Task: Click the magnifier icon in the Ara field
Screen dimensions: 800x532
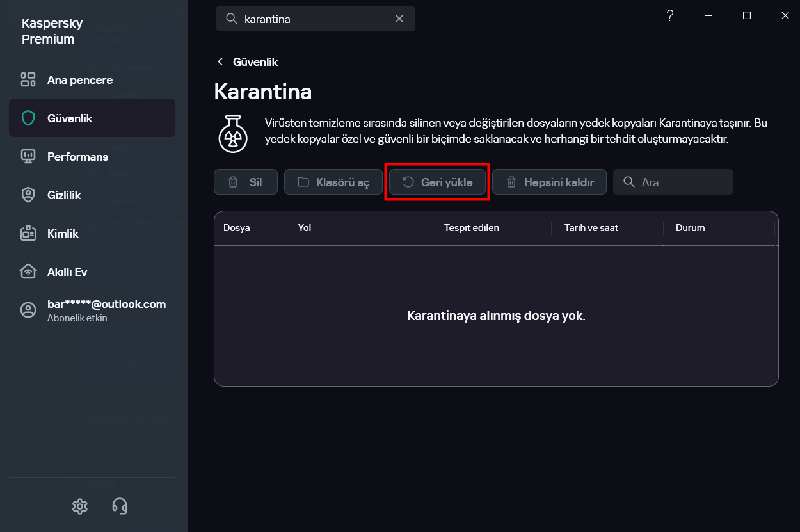Action: (628, 182)
